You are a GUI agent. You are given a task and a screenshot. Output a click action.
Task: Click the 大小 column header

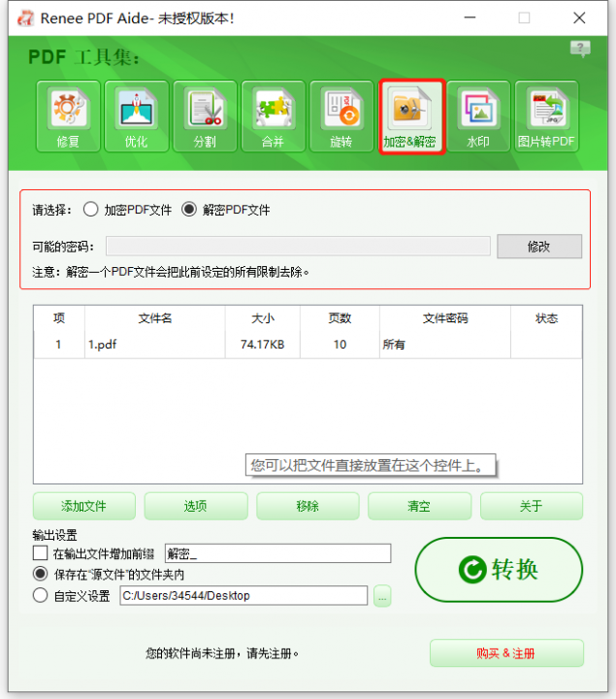click(262, 318)
